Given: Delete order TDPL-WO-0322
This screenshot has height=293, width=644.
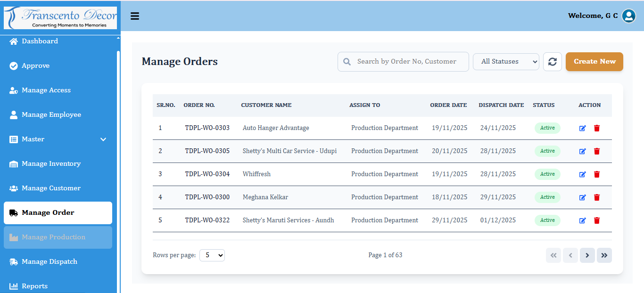Looking at the screenshot, I should point(596,220).
